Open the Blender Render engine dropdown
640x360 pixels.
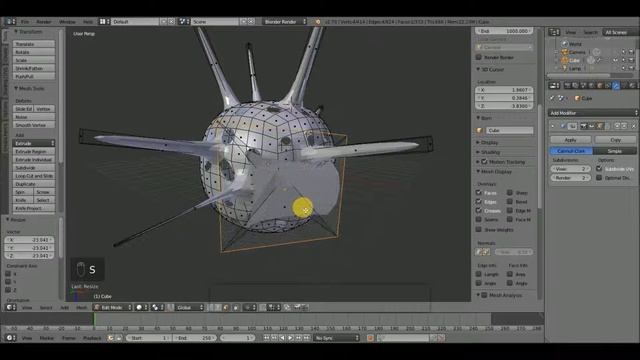[x=284, y=21]
